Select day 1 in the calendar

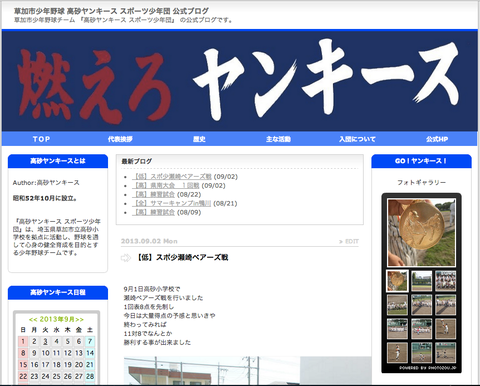[23, 341]
